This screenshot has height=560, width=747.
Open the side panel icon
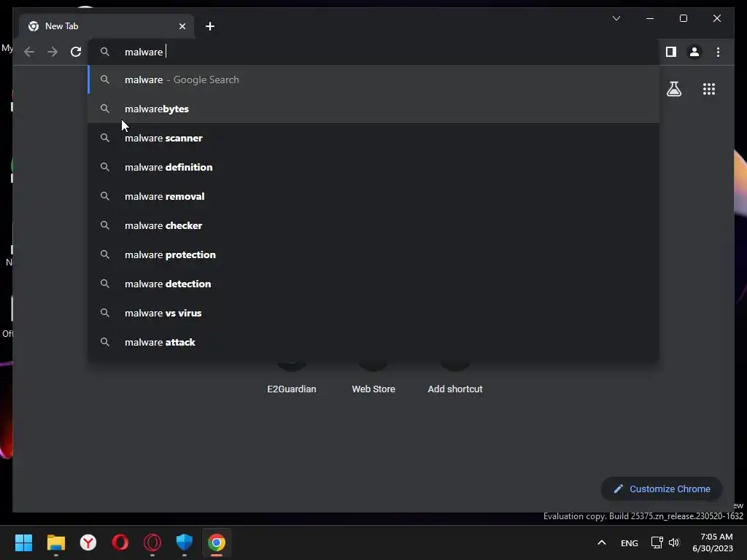pos(671,52)
